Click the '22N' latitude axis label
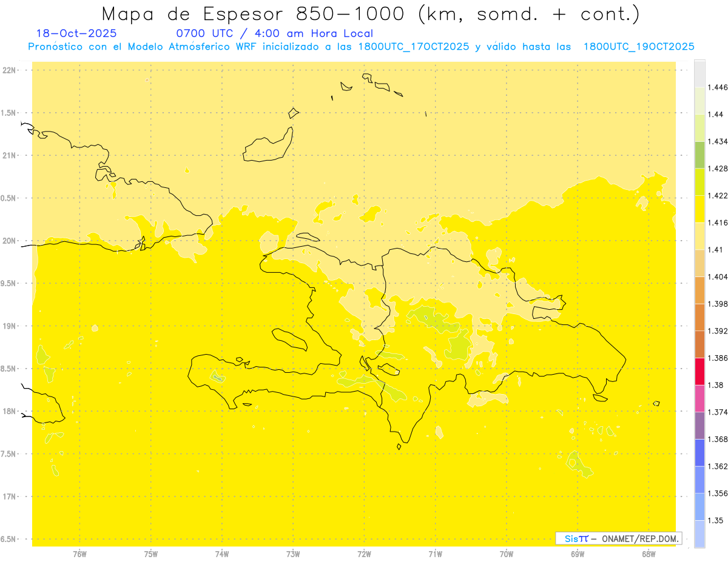 click(9, 70)
